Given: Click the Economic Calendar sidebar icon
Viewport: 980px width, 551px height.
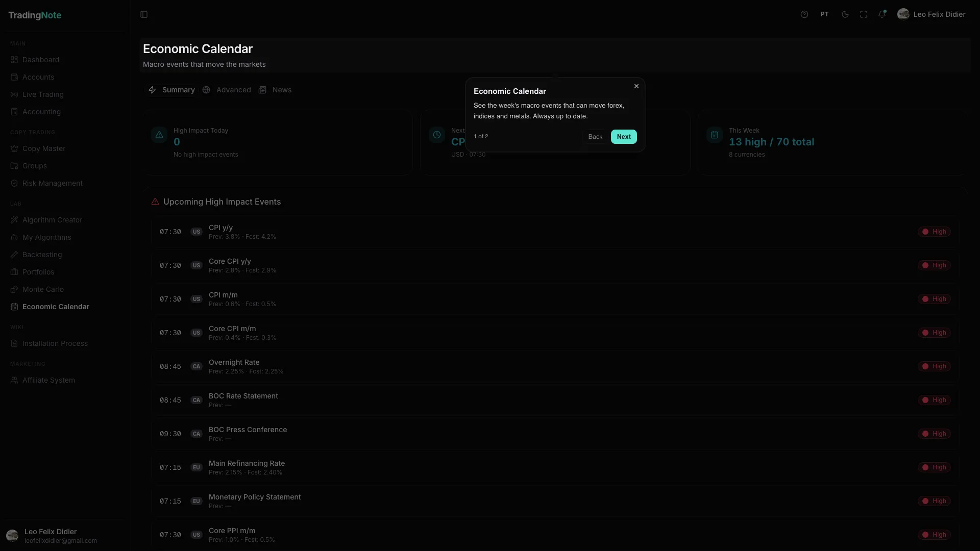Looking at the screenshot, I should point(14,307).
